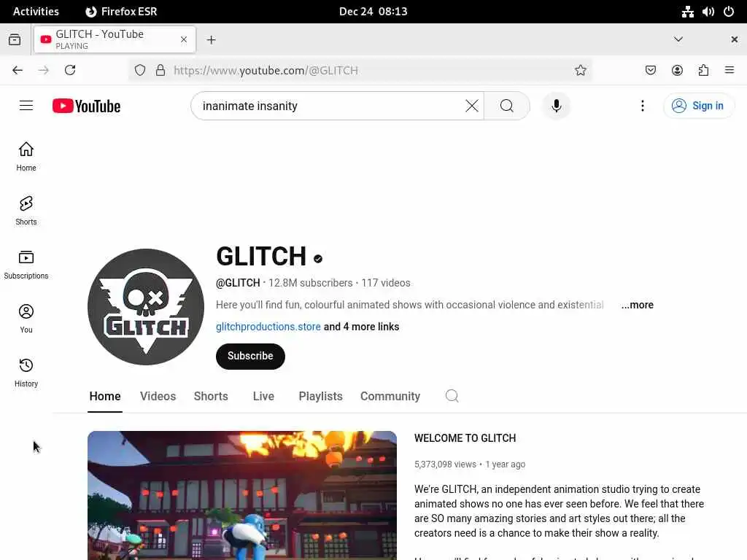Search within the GLITCH channel
This screenshot has width=747, height=560.
452,396
